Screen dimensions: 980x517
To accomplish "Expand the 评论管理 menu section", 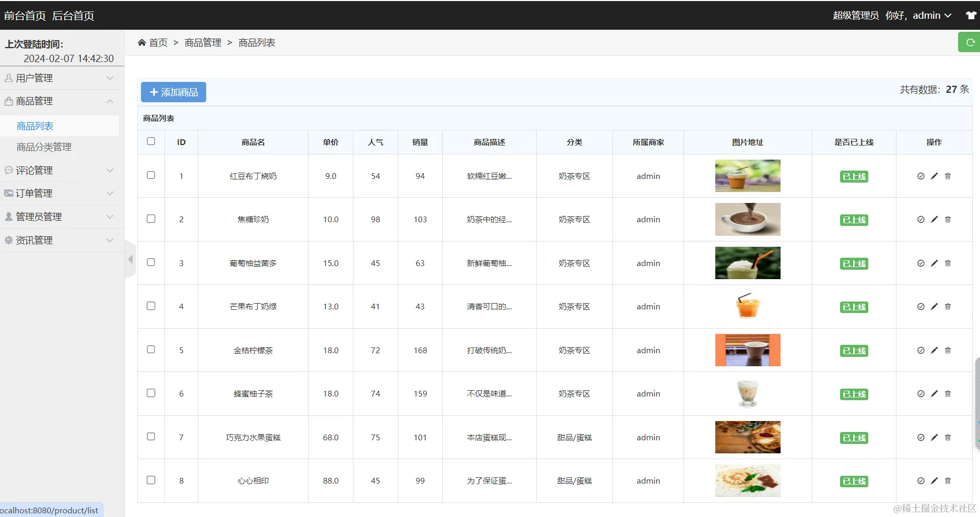I will pyautogui.click(x=62, y=171).
